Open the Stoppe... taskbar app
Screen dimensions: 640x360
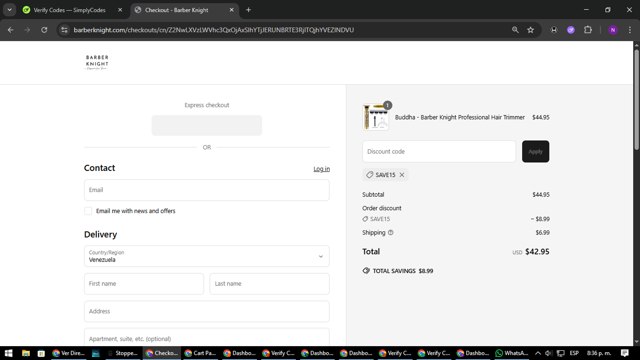click(x=123, y=353)
